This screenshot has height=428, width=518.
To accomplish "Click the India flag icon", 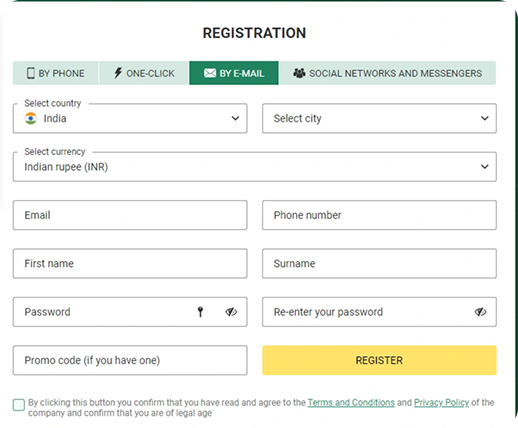I will 31,118.
